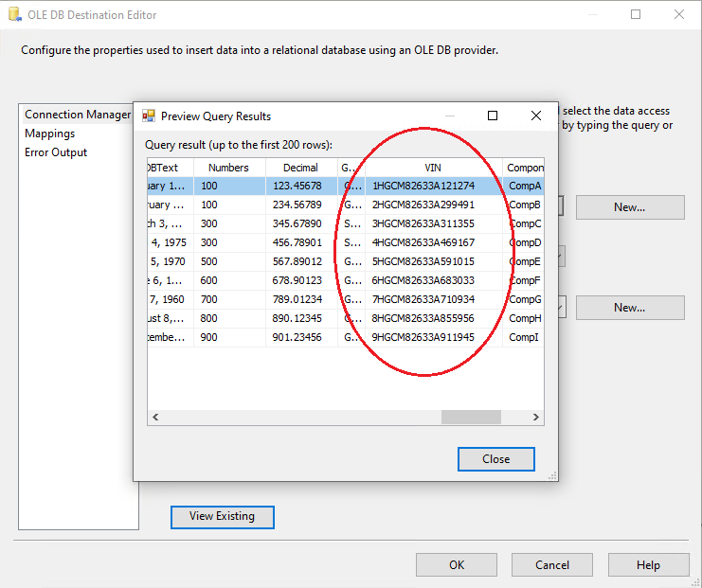Maximize the Preview Query Results window
The height and width of the screenshot is (588, 702).
[x=492, y=116]
